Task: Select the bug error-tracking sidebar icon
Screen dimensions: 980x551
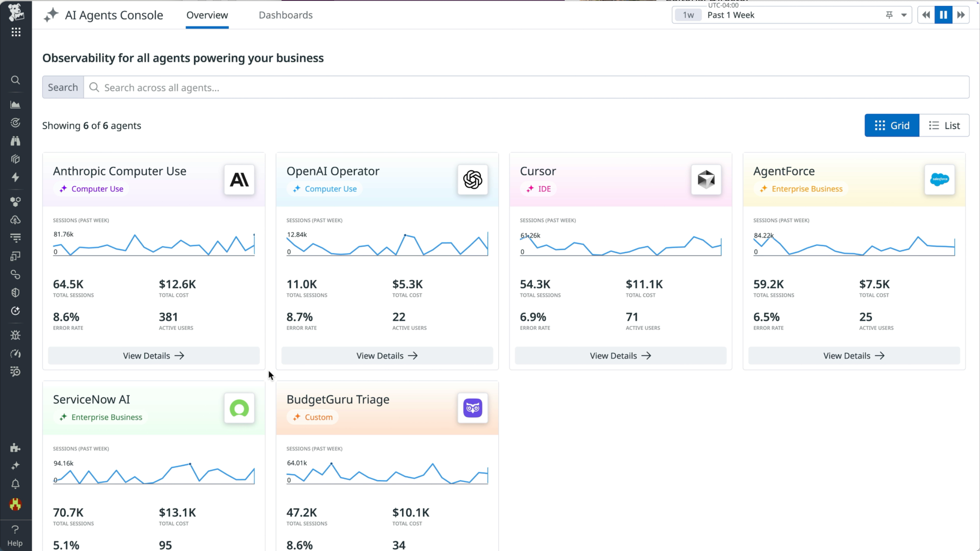Action: (x=16, y=335)
